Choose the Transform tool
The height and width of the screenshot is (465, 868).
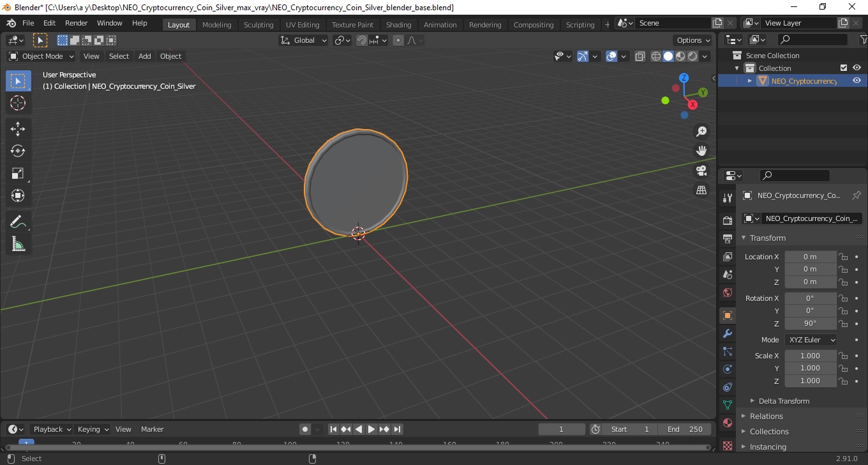18,195
